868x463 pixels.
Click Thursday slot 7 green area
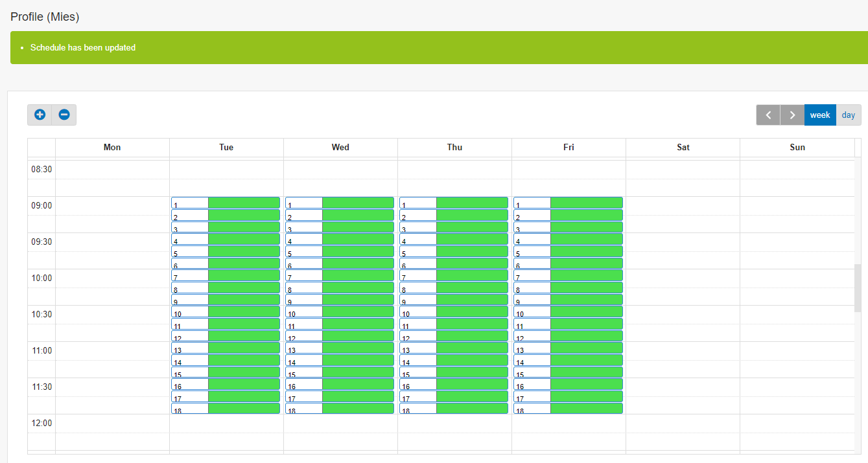tap(472, 275)
